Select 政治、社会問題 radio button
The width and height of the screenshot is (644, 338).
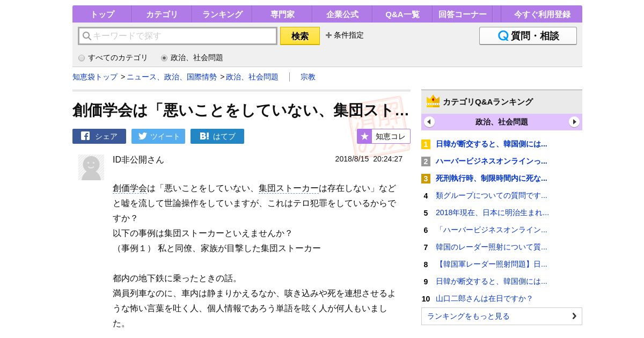(164, 58)
